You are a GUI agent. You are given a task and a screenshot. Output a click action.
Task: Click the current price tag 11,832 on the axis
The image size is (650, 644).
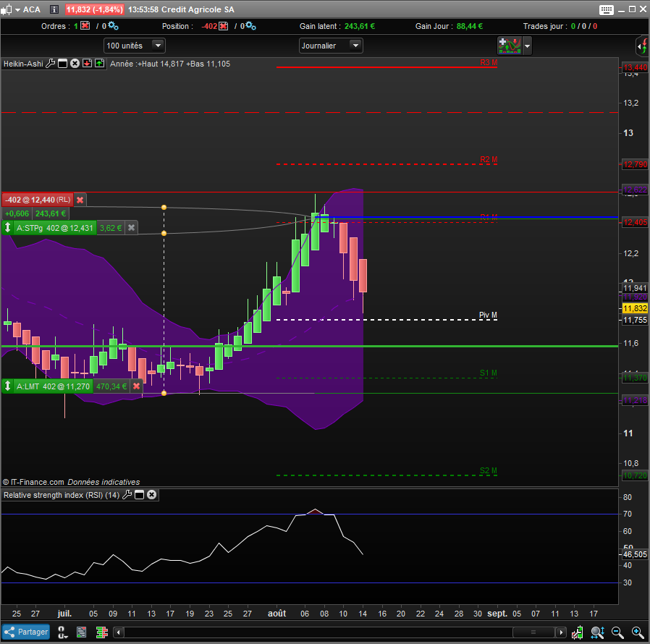[x=635, y=308]
